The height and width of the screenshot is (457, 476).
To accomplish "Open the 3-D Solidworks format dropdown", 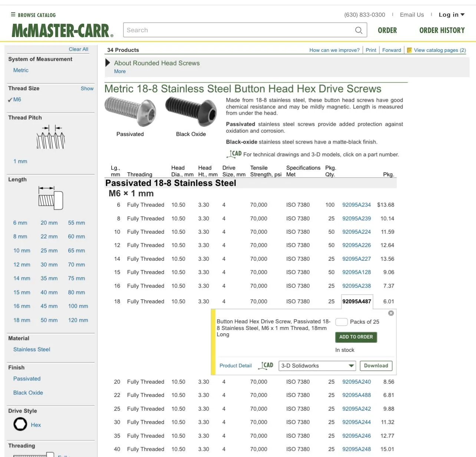I will tap(317, 366).
